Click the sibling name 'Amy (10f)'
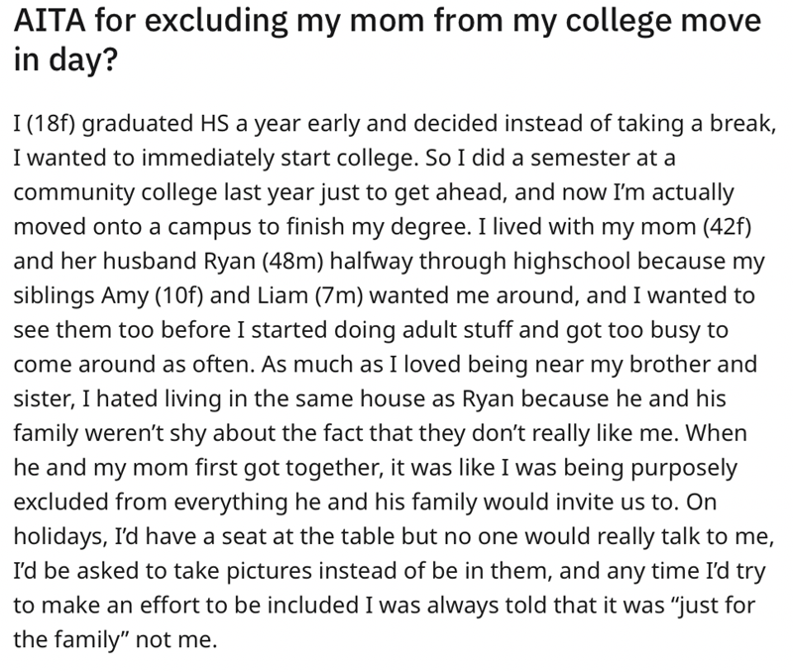The width and height of the screenshot is (793, 672). (x=153, y=295)
